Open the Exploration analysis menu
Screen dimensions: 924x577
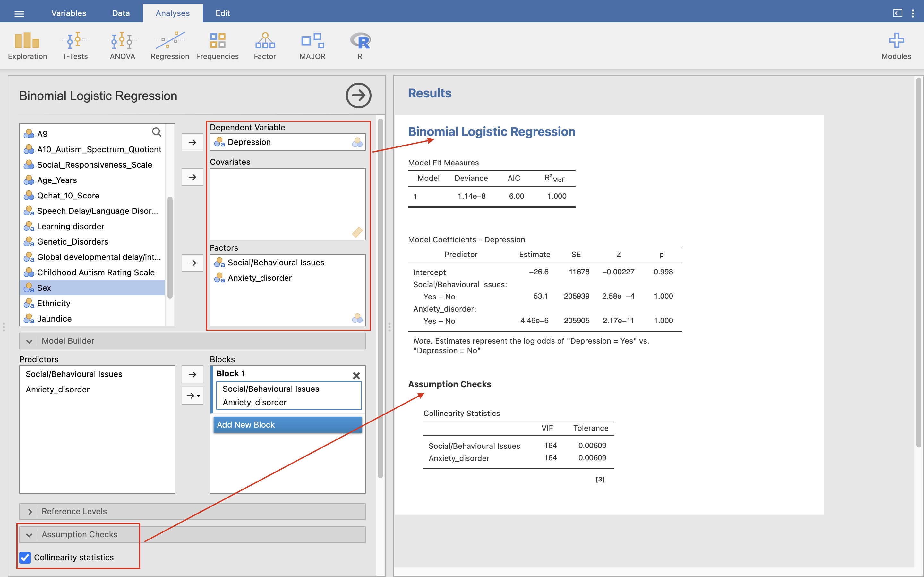[x=27, y=46]
